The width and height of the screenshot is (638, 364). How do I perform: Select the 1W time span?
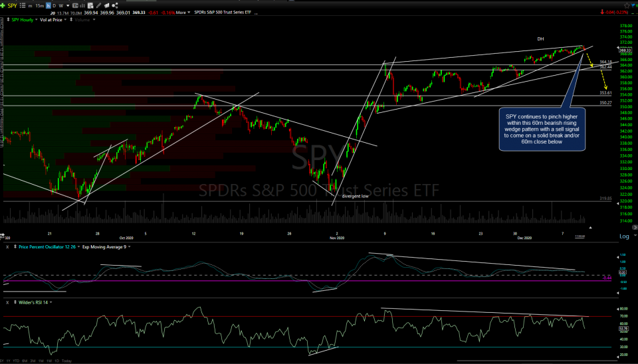(49, 361)
